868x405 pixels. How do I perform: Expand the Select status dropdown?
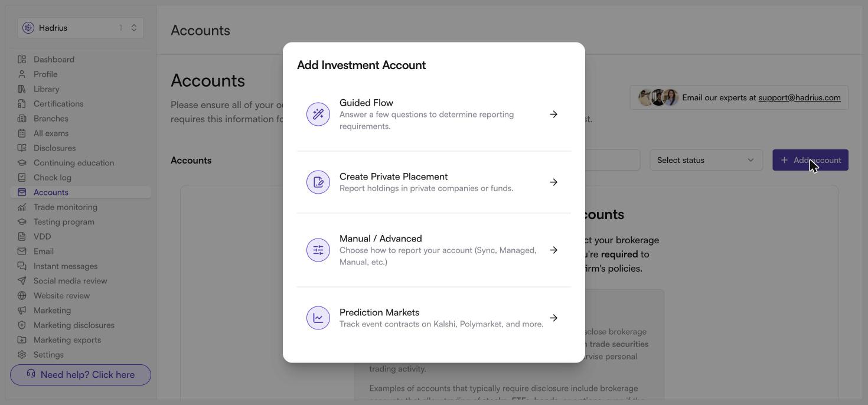coord(706,160)
